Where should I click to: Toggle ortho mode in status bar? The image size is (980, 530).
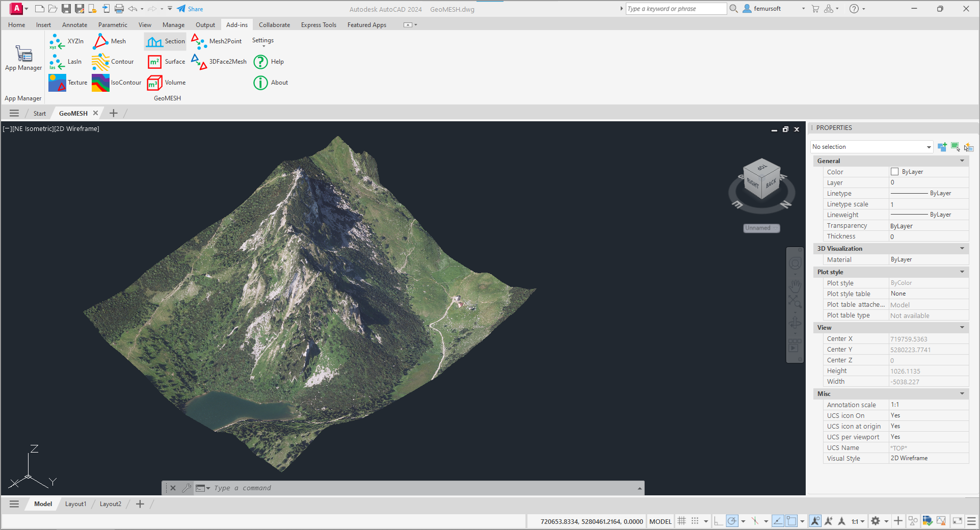pyautogui.click(x=718, y=521)
